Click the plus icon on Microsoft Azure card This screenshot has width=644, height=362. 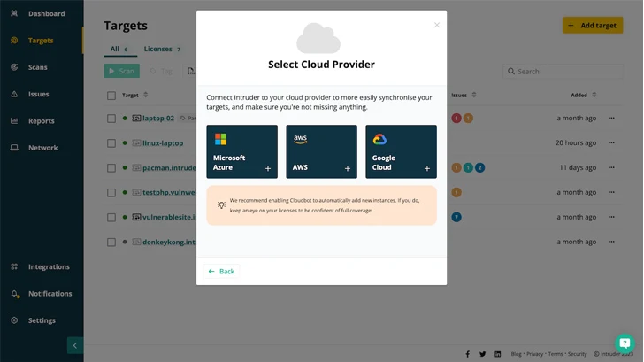coord(268,168)
